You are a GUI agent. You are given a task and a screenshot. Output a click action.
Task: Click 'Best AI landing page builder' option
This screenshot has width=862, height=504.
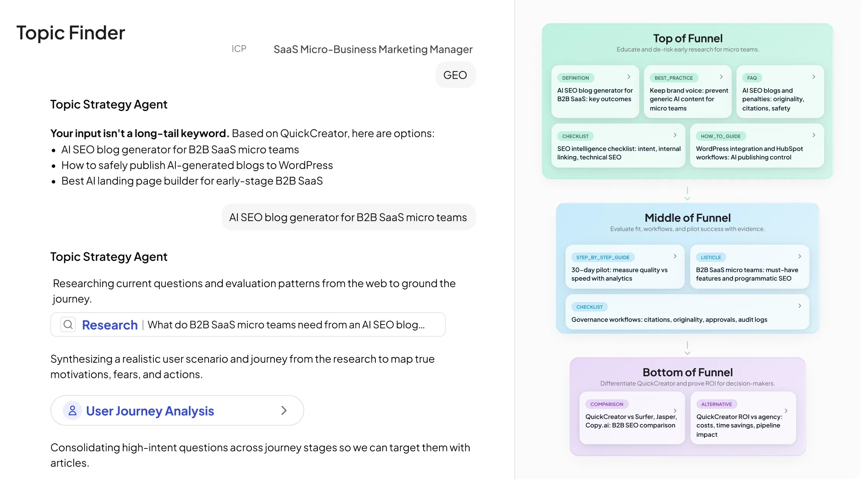pos(192,181)
